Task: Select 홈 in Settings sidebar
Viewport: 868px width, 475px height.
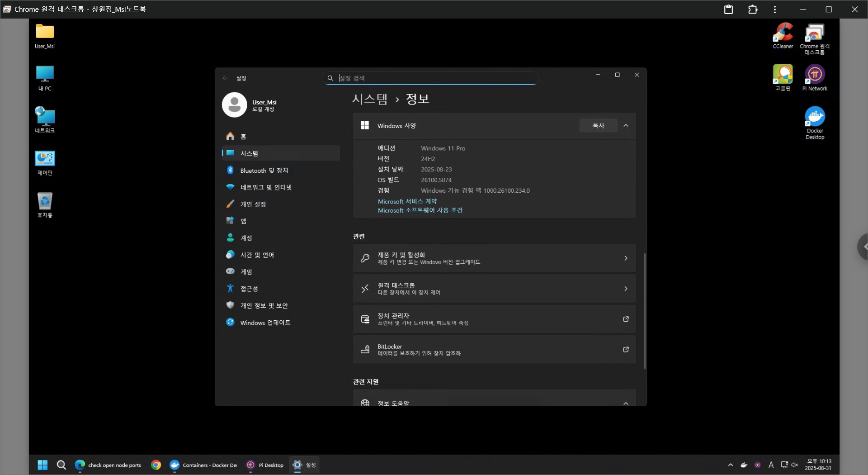Action: coord(281,137)
